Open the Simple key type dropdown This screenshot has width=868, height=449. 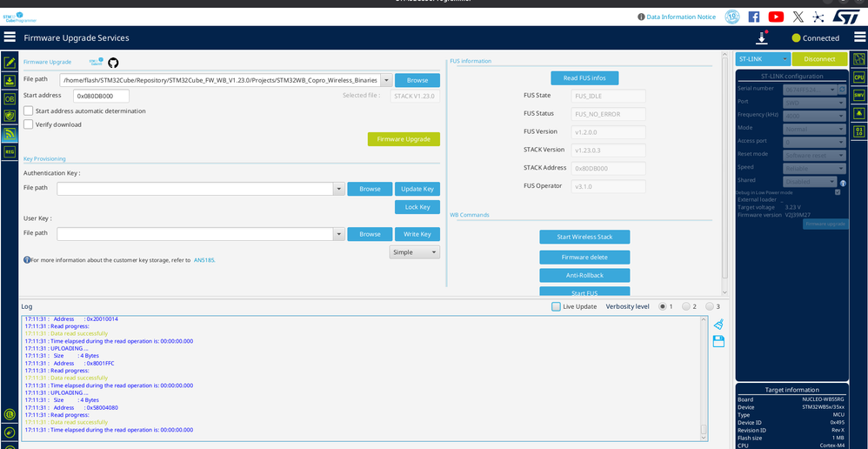coord(415,252)
